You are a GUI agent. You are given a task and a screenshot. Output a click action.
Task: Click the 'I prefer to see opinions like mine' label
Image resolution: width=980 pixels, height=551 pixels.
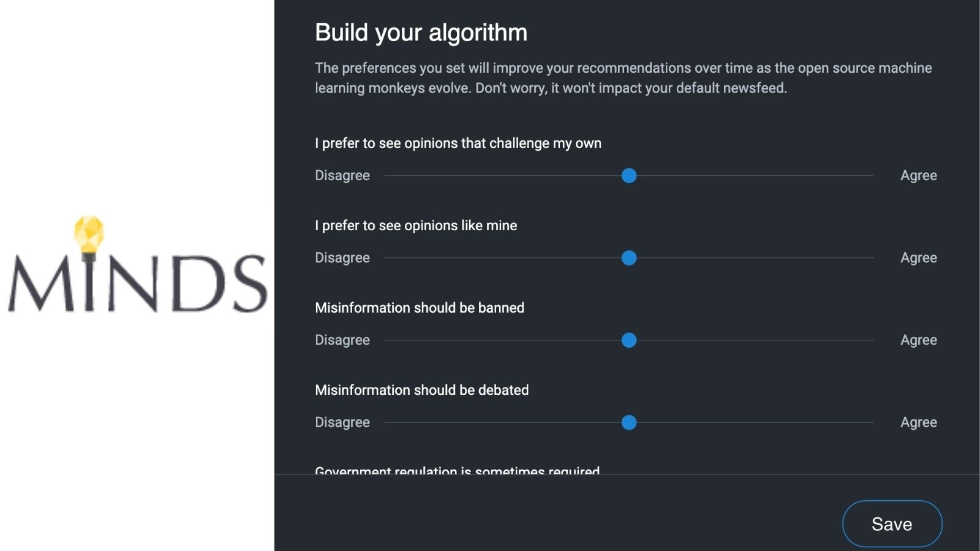(416, 225)
